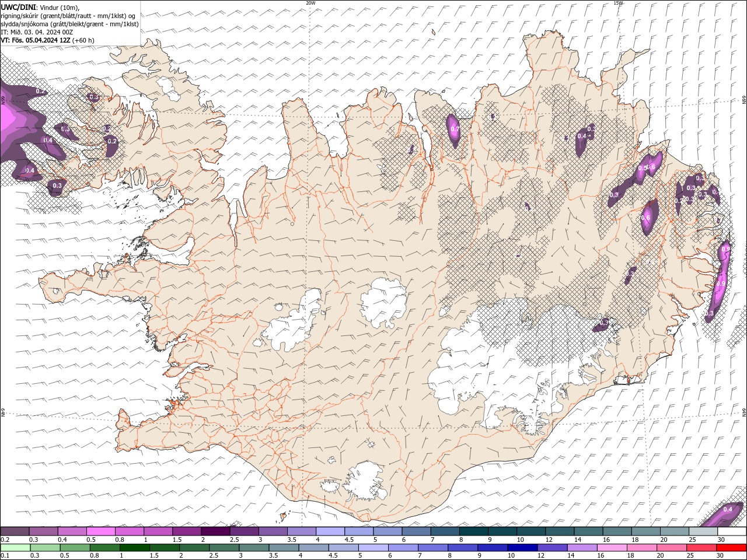Screen dimensions: 747x560
Task: Click the medium green legend swatch starting at 0.5
Action: coord(74,547)
